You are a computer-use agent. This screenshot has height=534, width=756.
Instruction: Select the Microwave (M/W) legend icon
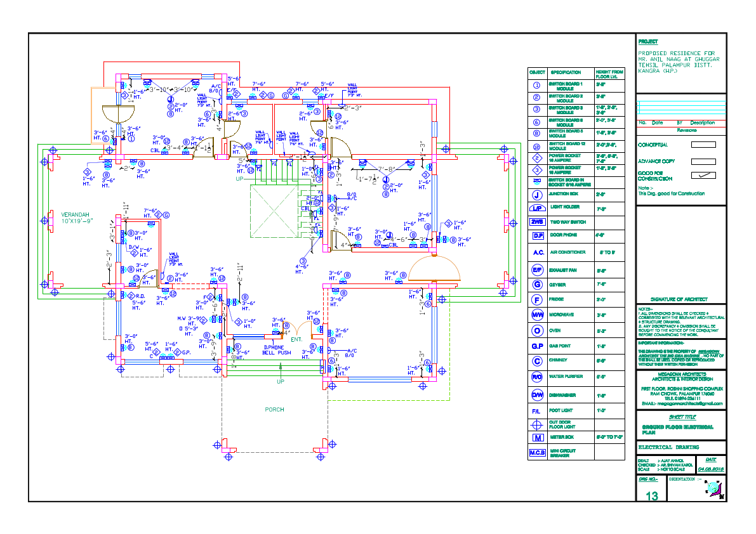539,313
